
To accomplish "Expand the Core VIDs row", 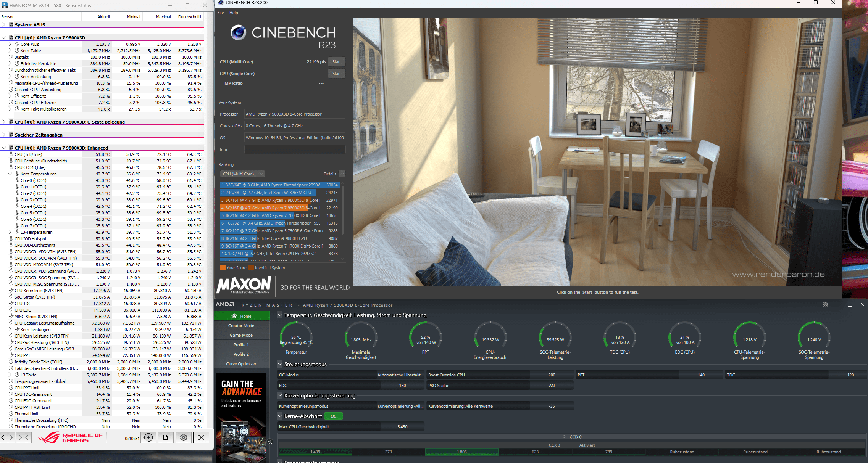I will click(x=10, y=44).
